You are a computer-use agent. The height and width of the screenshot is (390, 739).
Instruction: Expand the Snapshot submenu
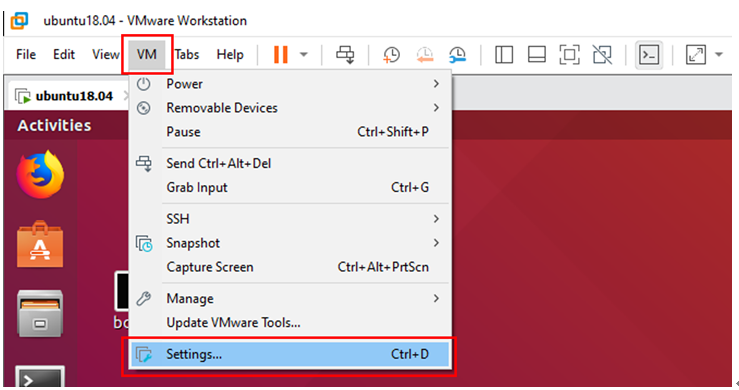(290, 243)
